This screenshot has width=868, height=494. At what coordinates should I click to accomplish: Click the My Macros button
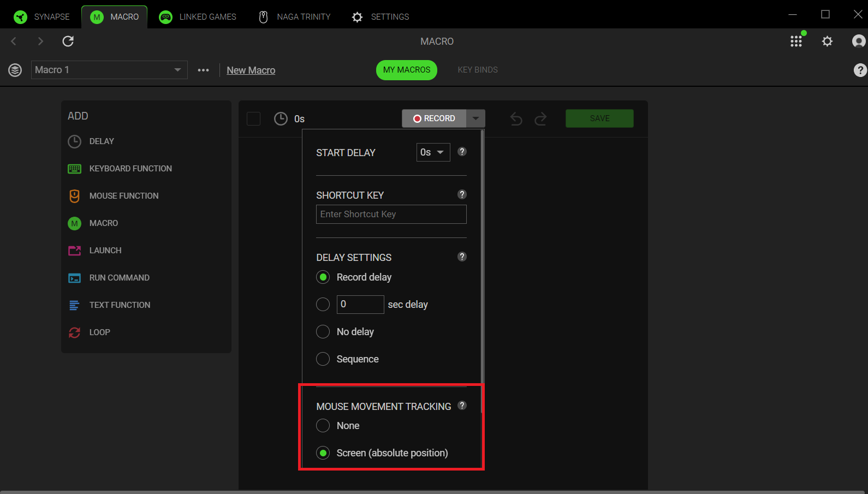click(407, 70)
